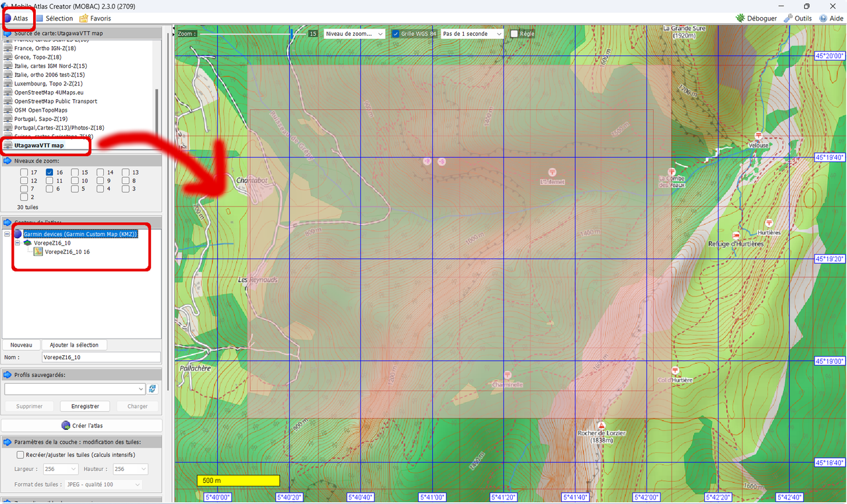Toggle the Règle checkbox

514,34
